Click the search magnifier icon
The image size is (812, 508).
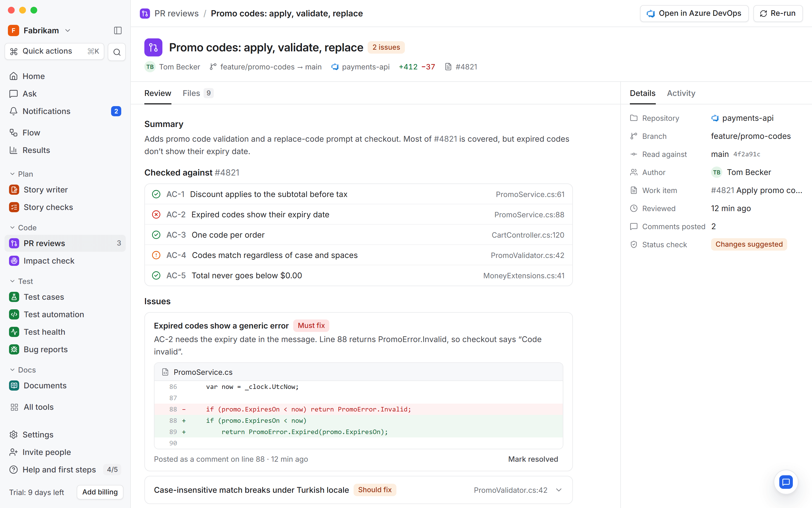[117, 52]
